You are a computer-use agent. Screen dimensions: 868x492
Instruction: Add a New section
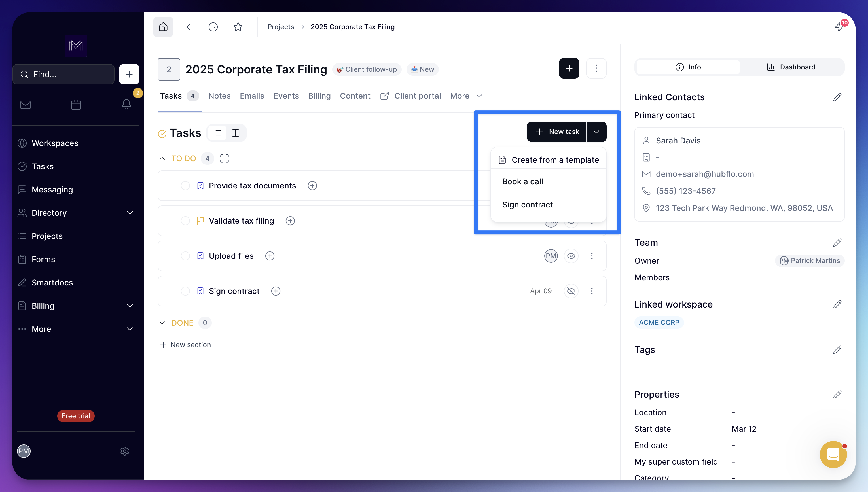(185, 345)
